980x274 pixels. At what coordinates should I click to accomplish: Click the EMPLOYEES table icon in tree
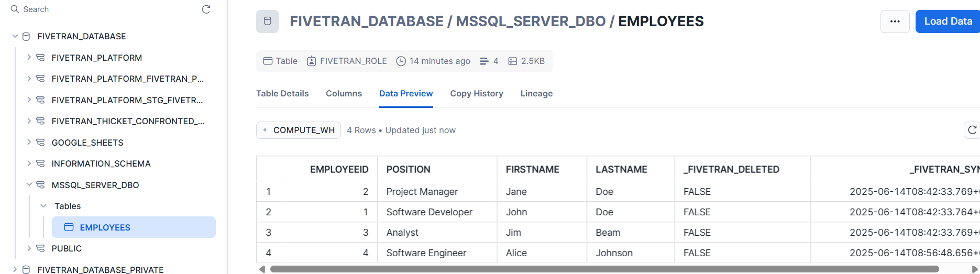point(69,227)
